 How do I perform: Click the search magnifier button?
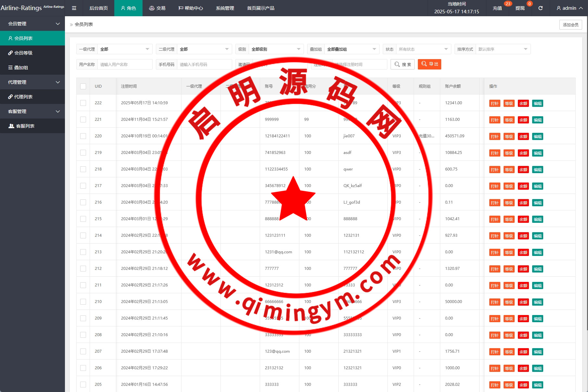click(402, 64)
